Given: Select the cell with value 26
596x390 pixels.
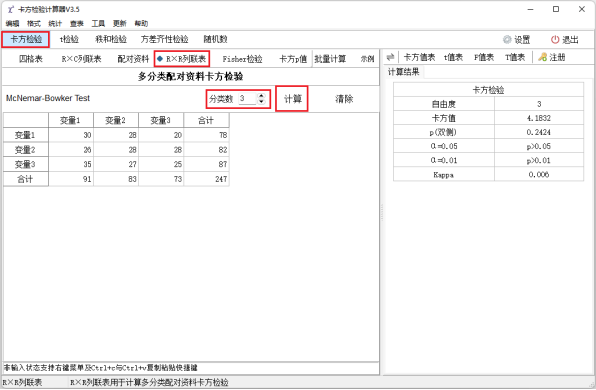Looking at the screenshot, I should (x=71, y=150).
